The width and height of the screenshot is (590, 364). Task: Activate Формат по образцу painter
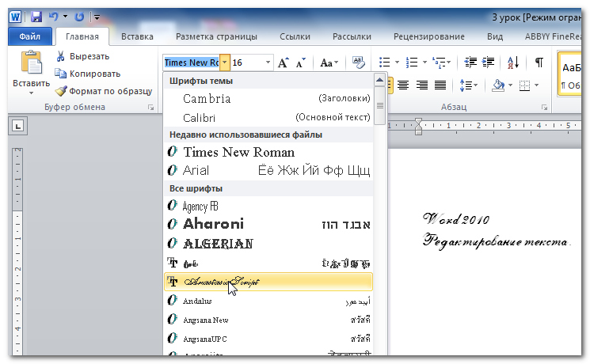pyautogui.click(x=104, y=91)
